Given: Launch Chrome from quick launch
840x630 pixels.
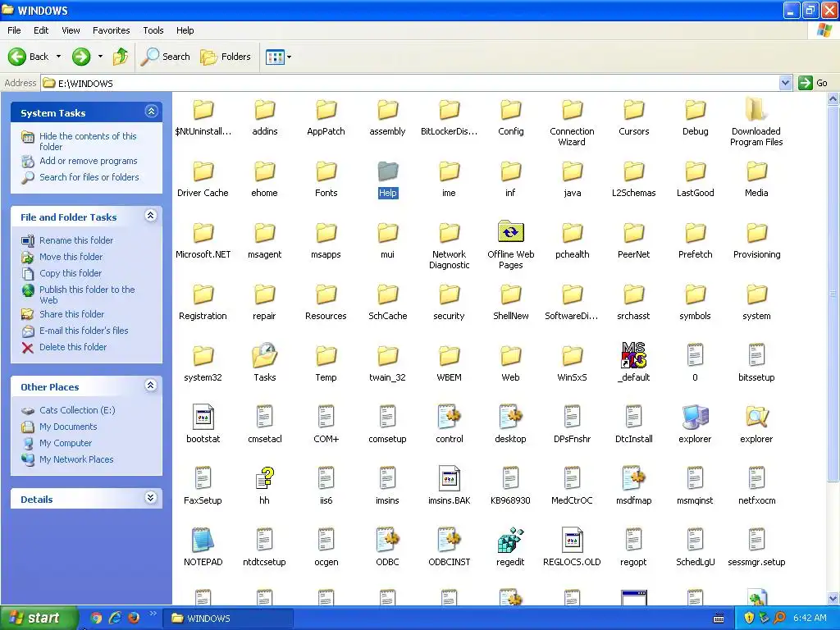Looking at the screenshot, I should pyautogui.click(x=96, y=619).
